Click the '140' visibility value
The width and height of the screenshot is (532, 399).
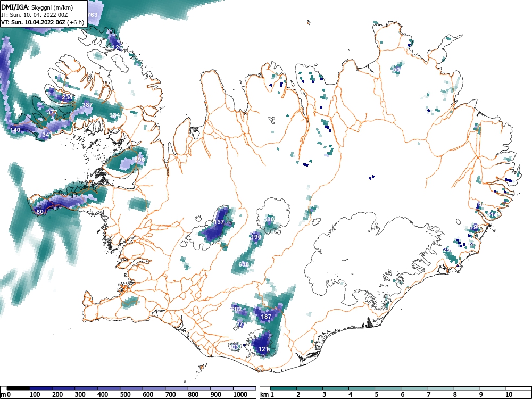tap(15, 130)
